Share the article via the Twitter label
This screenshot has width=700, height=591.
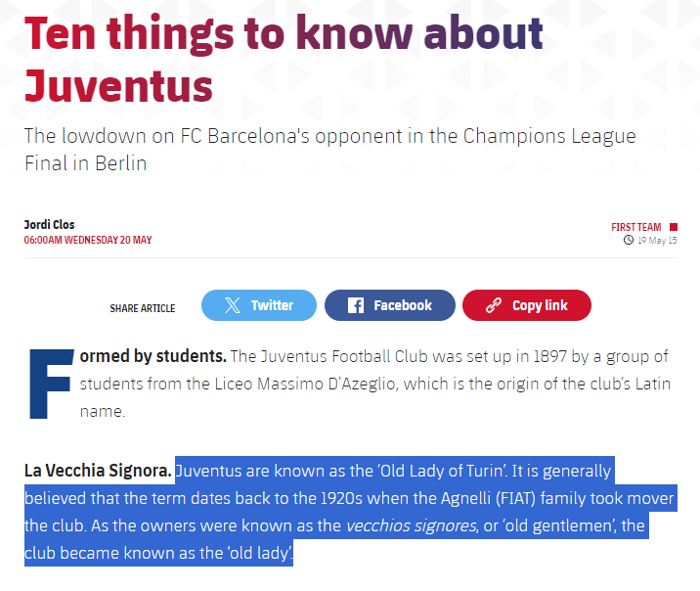pyautogui.click(x=272, y=305)
